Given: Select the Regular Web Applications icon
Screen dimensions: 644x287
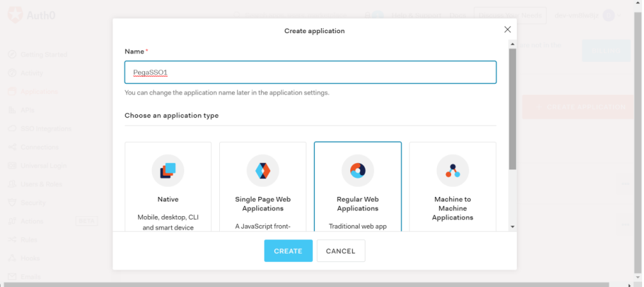Looking at the screenshot, I should (x=358, y=170).
